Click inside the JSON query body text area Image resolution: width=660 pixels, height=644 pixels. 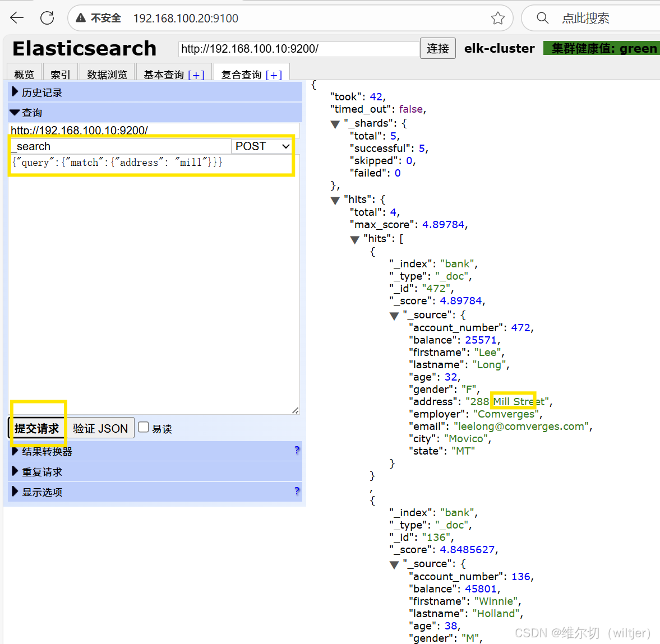154,284
